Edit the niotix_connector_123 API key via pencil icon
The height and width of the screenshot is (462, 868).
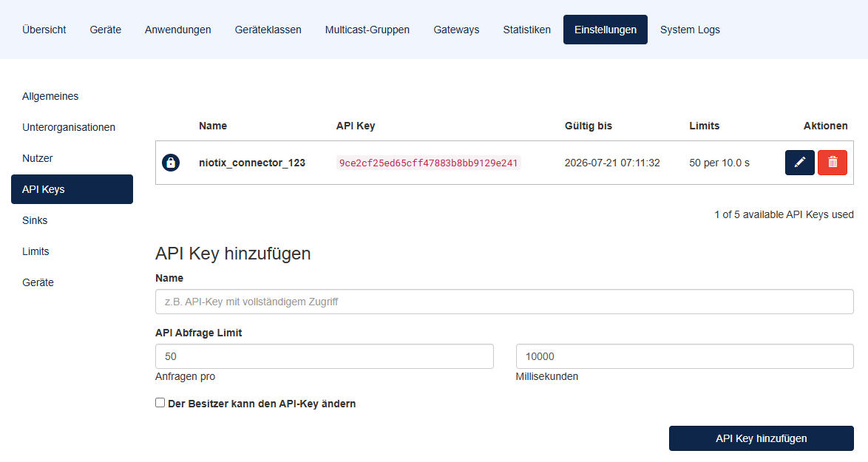click(x=799, y=163)
